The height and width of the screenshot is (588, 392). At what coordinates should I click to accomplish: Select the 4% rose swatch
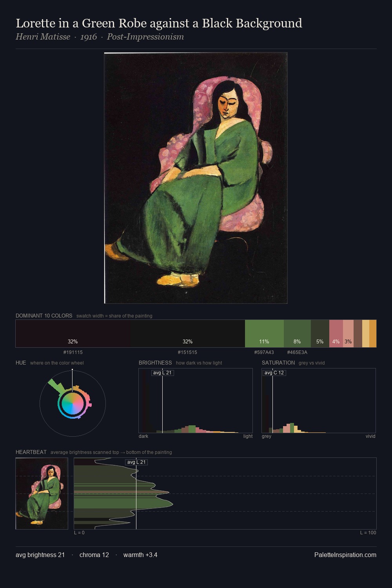pyautogui.click(x=336, y=334)
